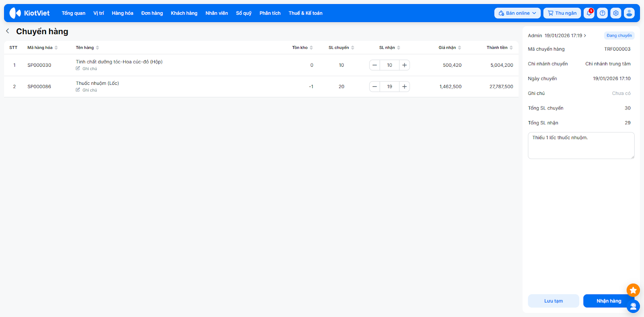Sort by Tên hàng column
The height and width of the screenshot is (317, 644).
(x=97, y=47)
